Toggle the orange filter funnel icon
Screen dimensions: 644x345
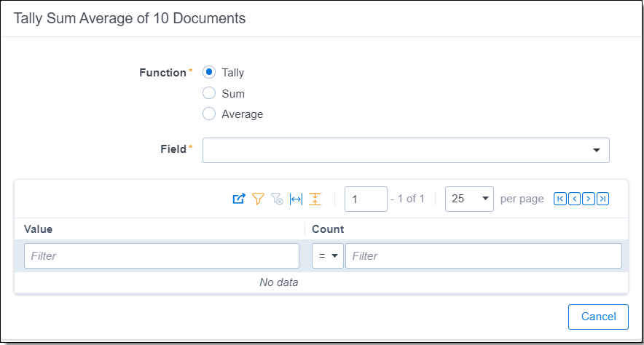(258, 199)
